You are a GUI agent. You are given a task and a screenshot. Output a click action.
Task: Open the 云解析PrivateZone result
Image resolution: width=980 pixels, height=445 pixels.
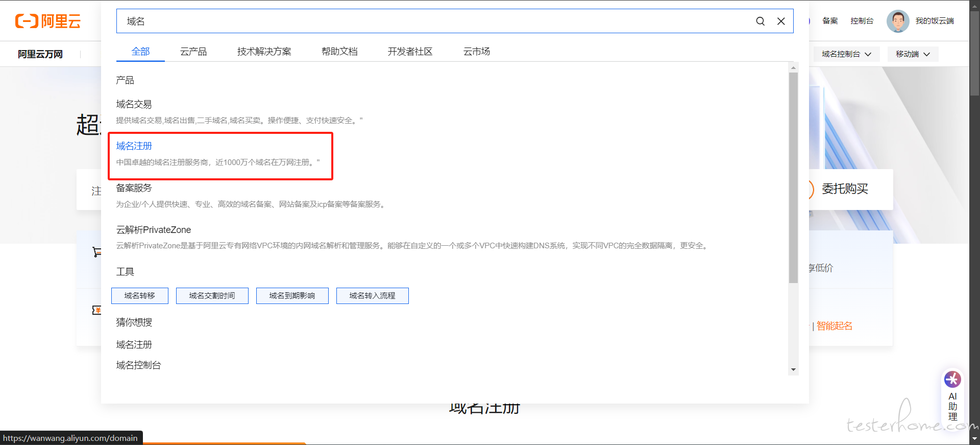[154, 230]
